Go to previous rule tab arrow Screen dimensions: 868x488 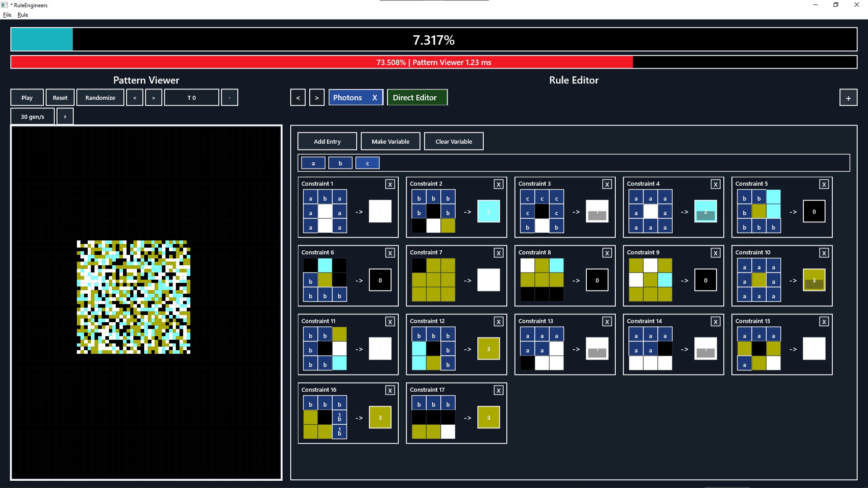coord(298,98)
